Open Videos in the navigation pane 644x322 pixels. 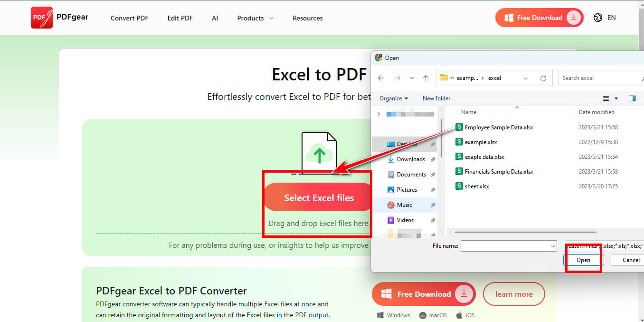point(405,220)
